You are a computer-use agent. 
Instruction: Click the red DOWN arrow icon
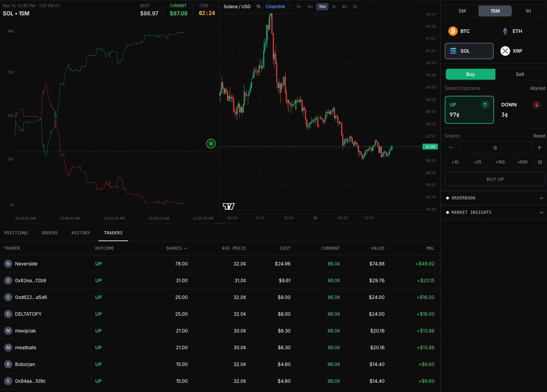coord(537,105)
